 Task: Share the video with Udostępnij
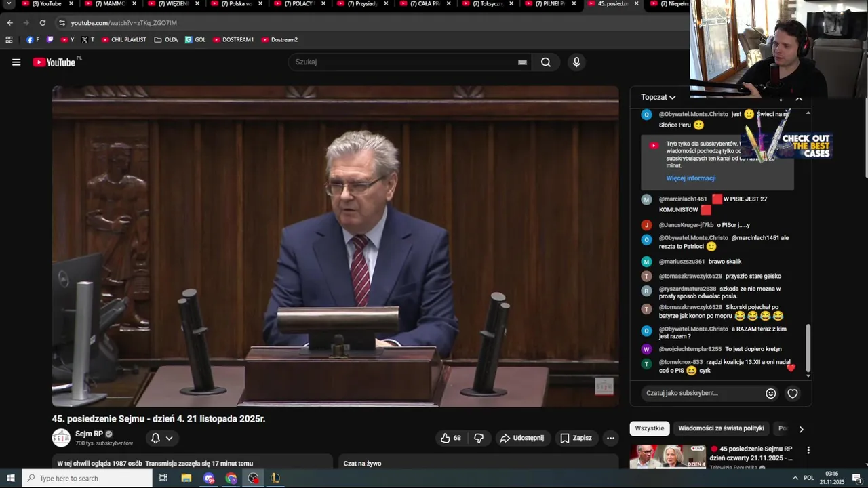[x=522, y=438]
